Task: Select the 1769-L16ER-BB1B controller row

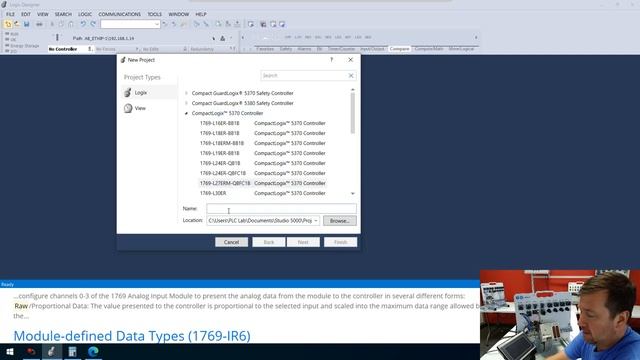Action: [262, 123]
